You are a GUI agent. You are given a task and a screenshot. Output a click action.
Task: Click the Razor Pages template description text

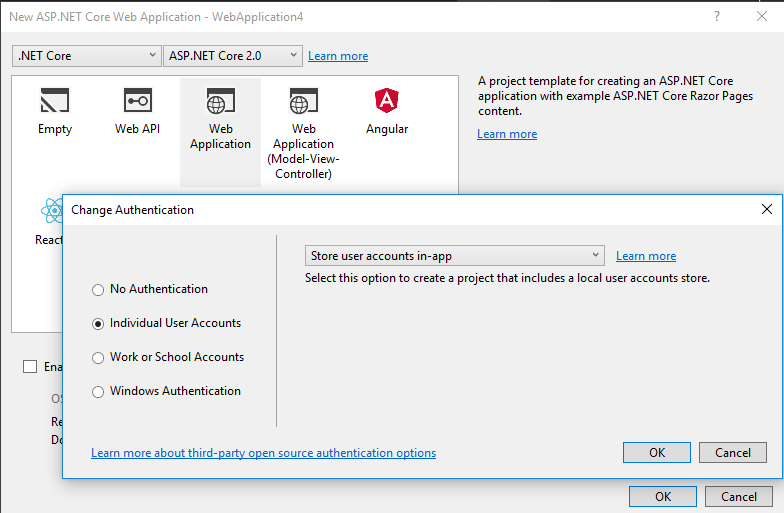pyautogui.click(x=616, y=96)
